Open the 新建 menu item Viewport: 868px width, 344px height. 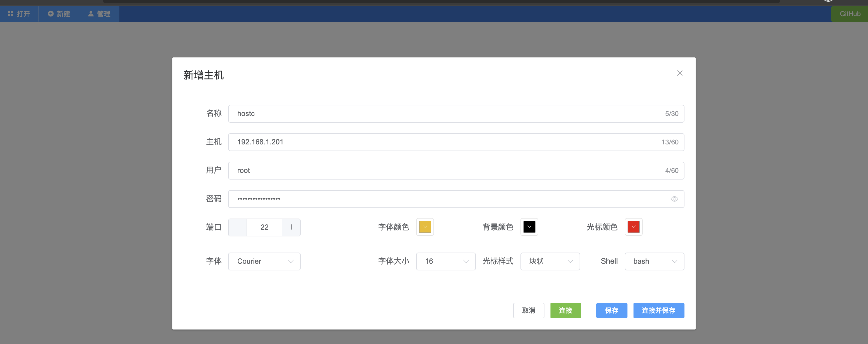point(59,14)
